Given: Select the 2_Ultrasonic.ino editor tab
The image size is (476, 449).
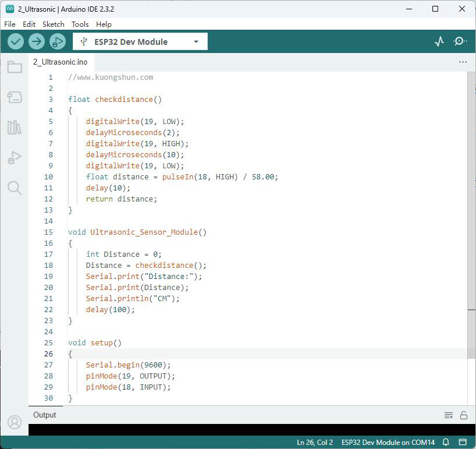Looking at the screenshot, I should click(x=61, y=62).
